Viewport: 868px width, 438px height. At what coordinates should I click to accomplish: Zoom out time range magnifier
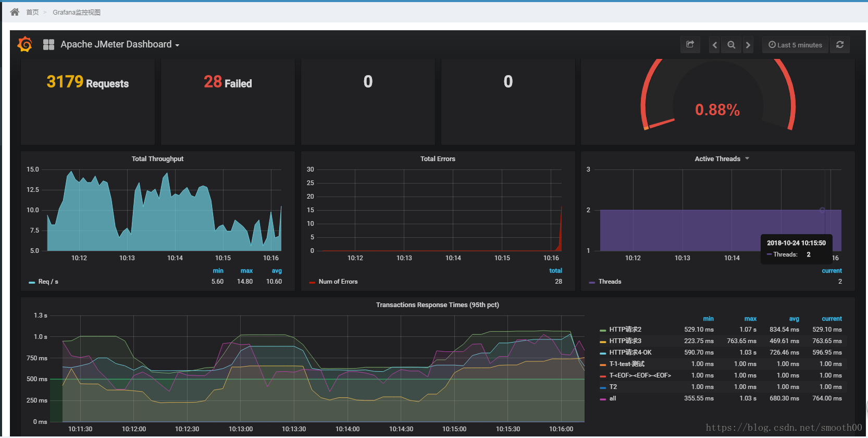pyautogui.click(x=731, y=45)
